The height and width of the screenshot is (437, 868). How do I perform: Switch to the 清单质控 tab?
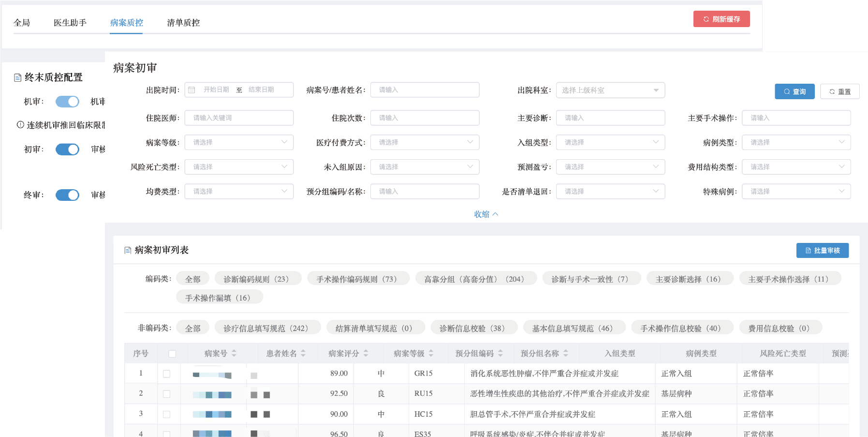(183, 23)
